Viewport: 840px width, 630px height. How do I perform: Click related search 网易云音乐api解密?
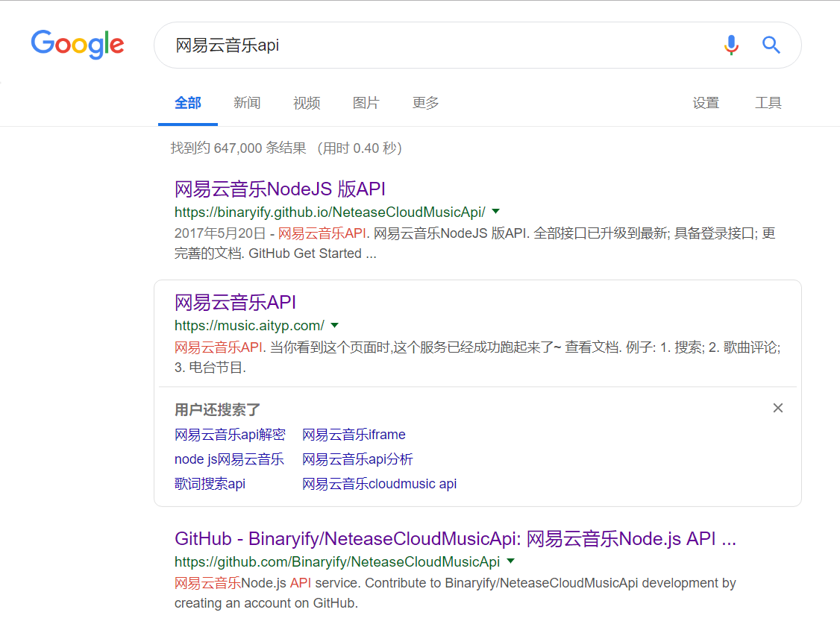click(x=230, y=435)
